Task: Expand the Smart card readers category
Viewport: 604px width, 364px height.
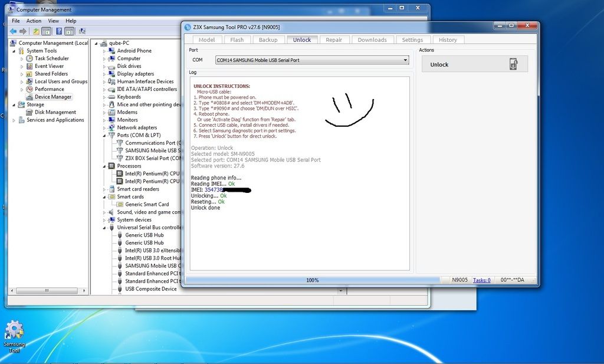Action: (104, 189)
